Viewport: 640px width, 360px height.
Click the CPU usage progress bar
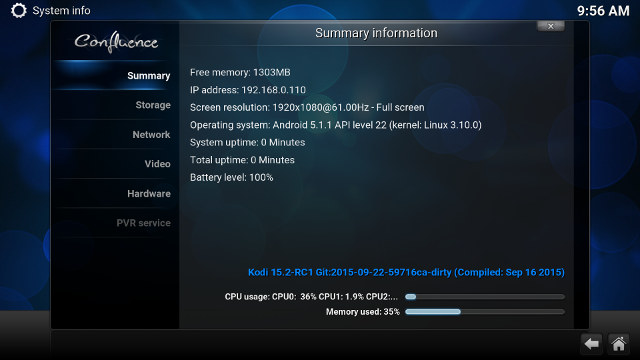(485, 297)
